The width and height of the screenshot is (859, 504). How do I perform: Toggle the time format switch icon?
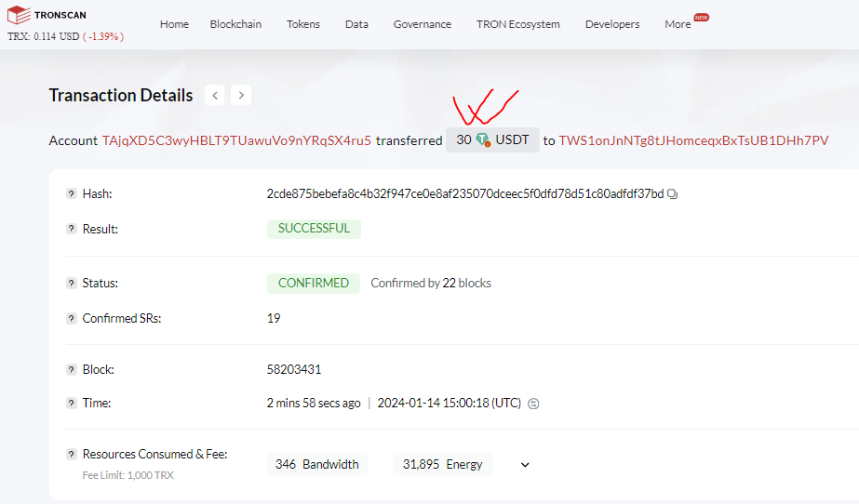coord(533,404)
